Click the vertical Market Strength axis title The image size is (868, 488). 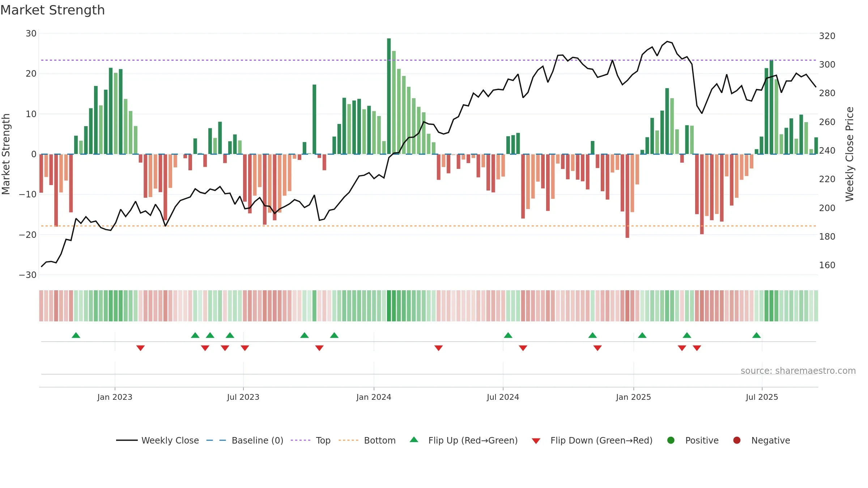click(x=6, y=154)
